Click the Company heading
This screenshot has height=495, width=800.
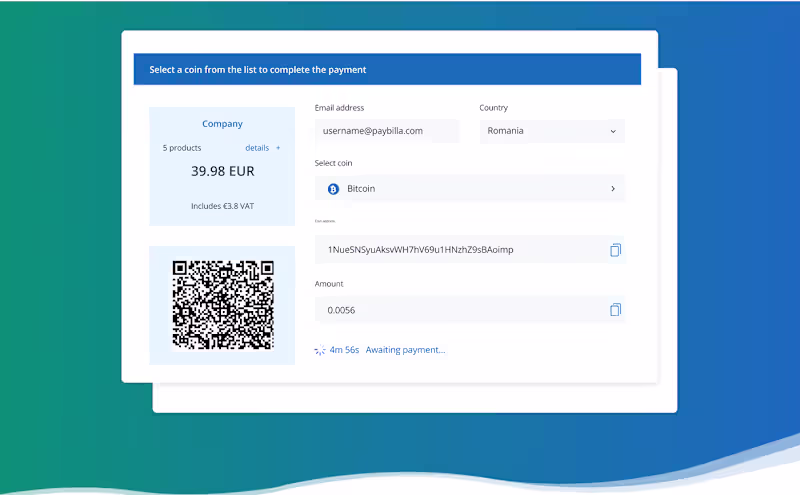(222, 123)
